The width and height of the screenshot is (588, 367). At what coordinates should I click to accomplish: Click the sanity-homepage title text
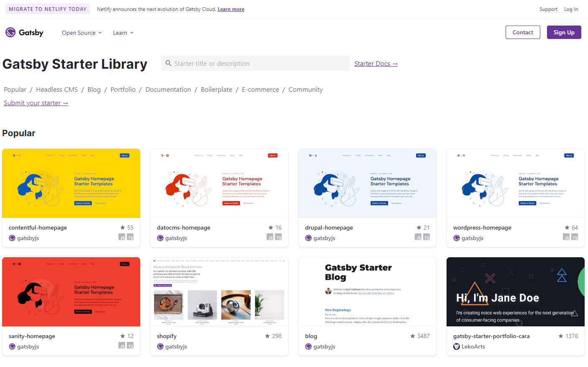[x=32, y=336]
